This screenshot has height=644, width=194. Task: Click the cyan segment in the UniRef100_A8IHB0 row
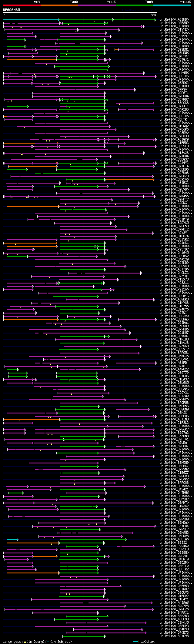click(x=31, y=20)
